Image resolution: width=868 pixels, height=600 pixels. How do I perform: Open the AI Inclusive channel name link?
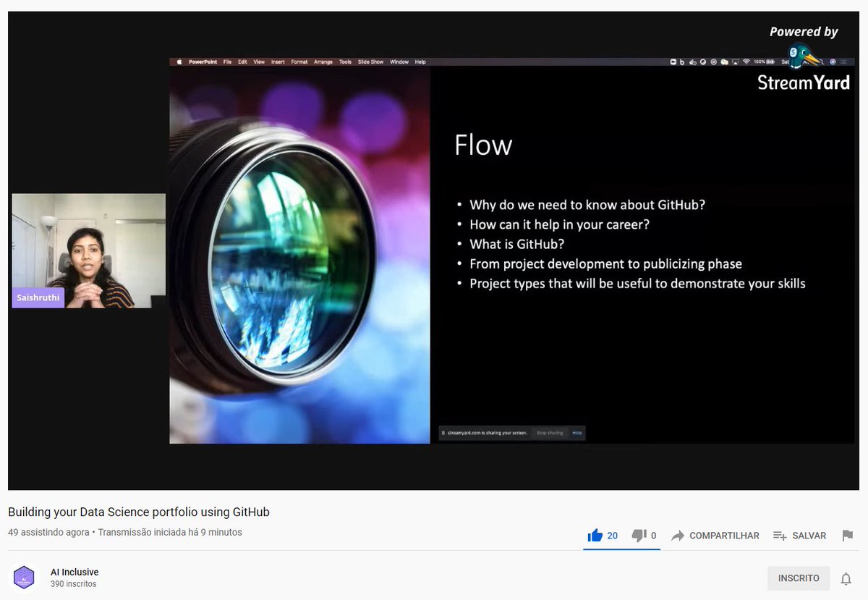click(x=75, y=572)
